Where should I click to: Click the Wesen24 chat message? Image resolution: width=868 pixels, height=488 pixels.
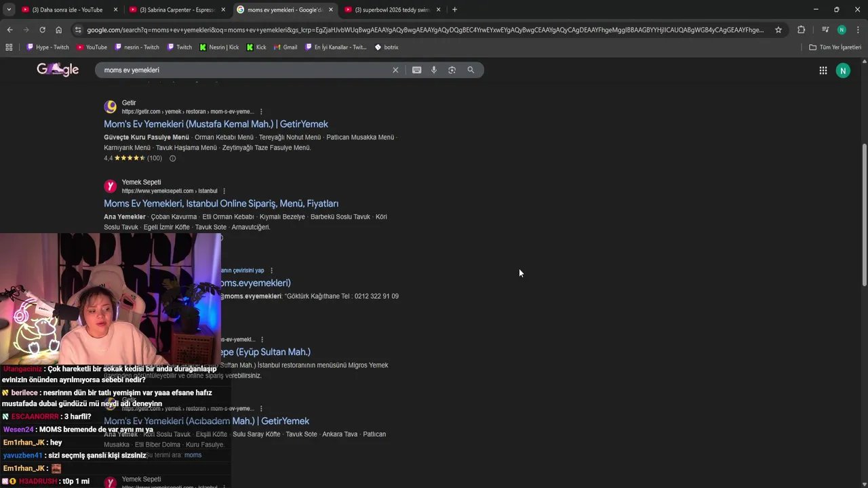click(78, 430)
